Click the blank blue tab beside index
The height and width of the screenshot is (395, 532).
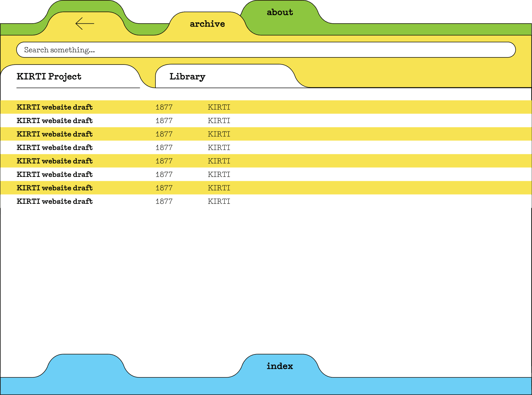(x=85, y=366)
